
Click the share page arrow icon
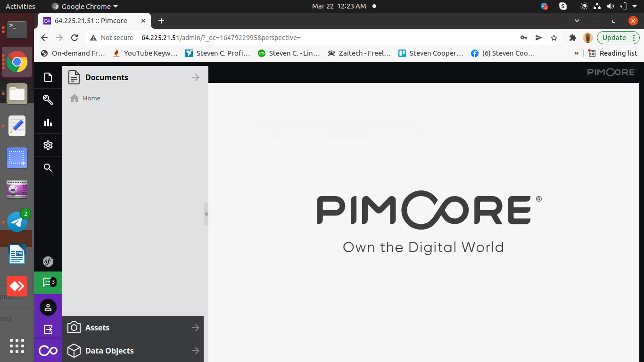pos(539,38)
